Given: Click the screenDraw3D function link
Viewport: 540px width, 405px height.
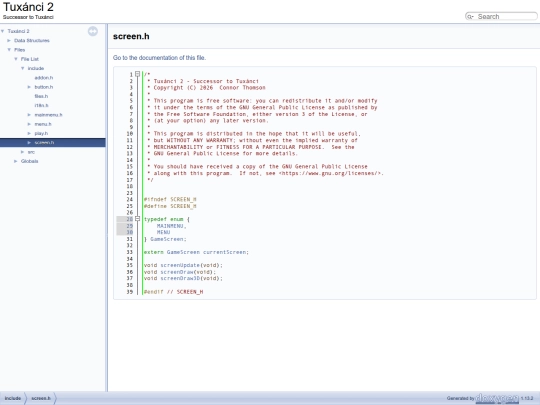Looking at the screenshot, I should pyautogui.click(x=180, y=278).
